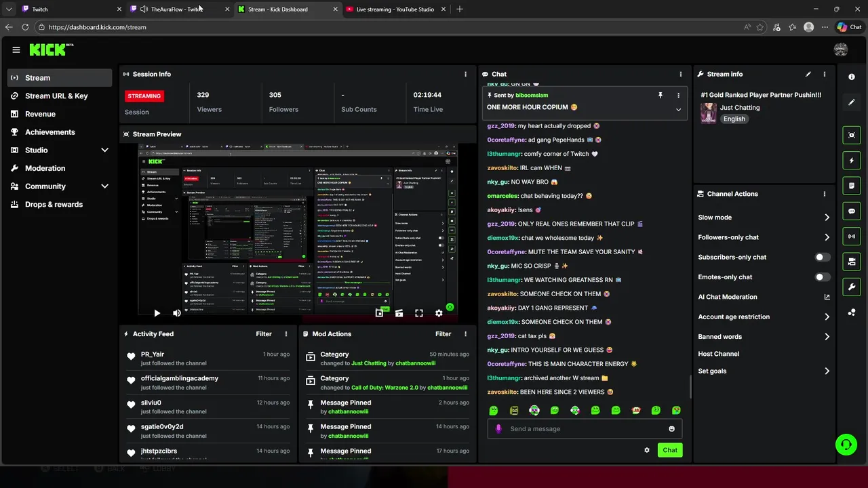Select the broadcast signal icon in right sidebar
The image size is (868, 488).
click(x=852, y=236)
